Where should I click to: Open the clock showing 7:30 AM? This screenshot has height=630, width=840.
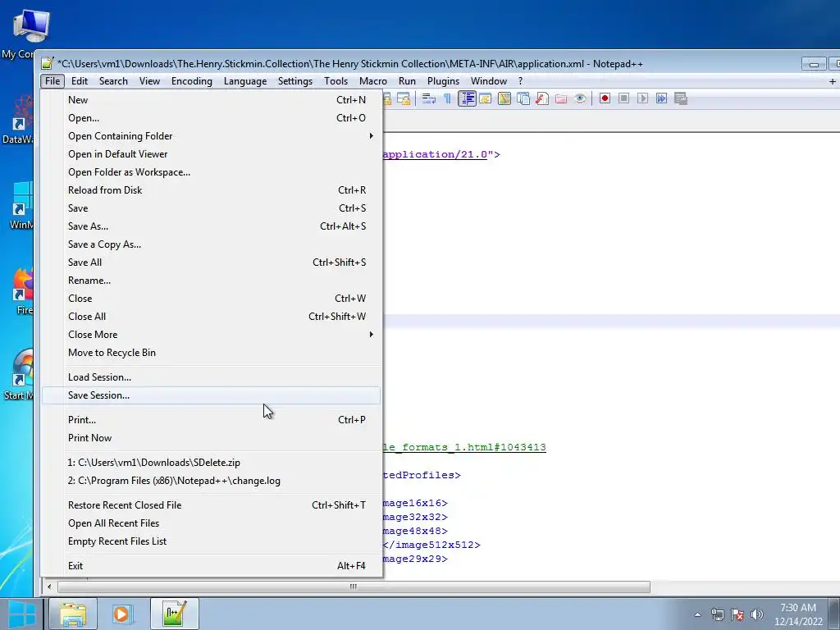[x=798, y=614]
